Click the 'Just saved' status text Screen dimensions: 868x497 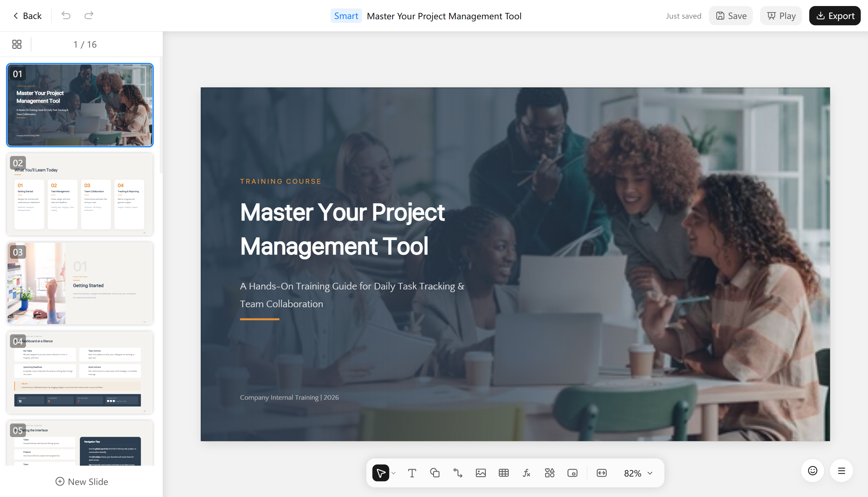684,16
